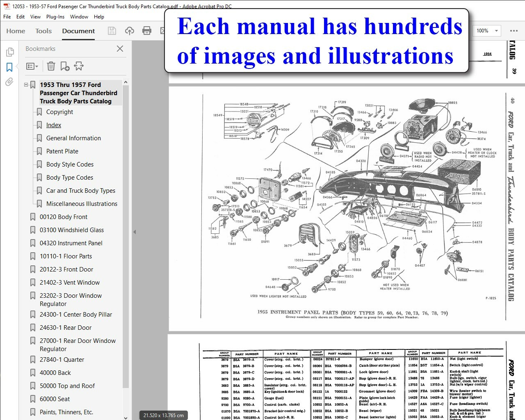
Task: Select the root Ford Parts Catalog bookmark
Action: point(78,93)
